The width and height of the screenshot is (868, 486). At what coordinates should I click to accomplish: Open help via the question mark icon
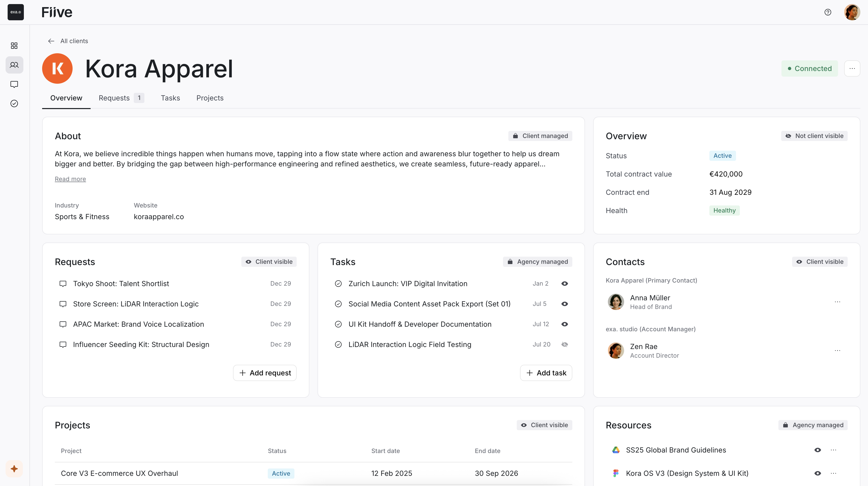(828, 12)
